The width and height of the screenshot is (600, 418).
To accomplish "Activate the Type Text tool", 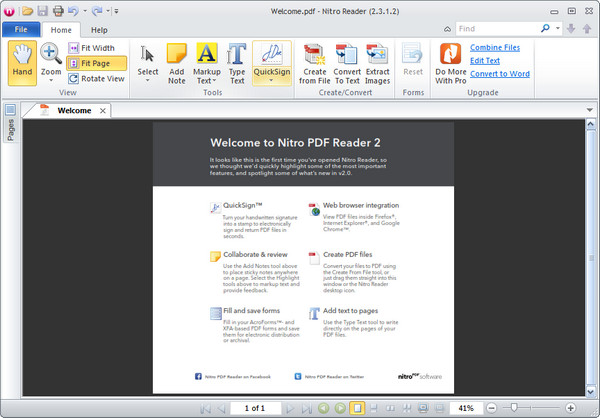I will point(237,64).
